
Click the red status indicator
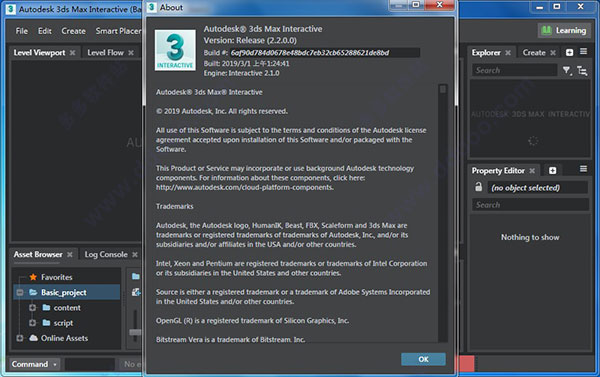tap(466, 364)
